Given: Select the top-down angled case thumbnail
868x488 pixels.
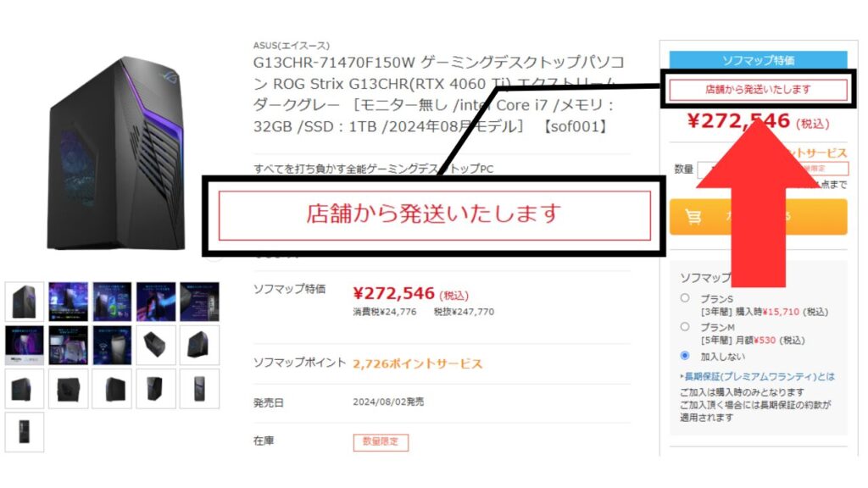Looking at the screenshot, I should (x=156, y=346).
